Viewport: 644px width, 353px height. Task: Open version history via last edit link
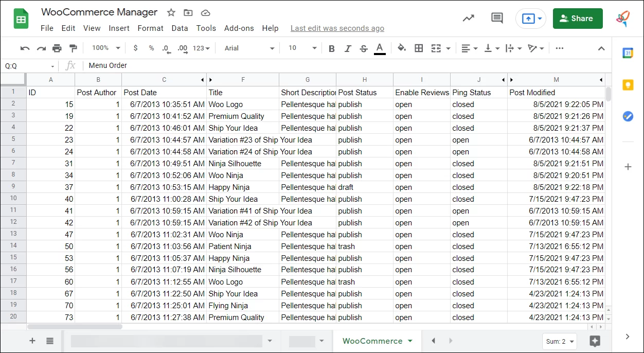click(x=337, y=28)
